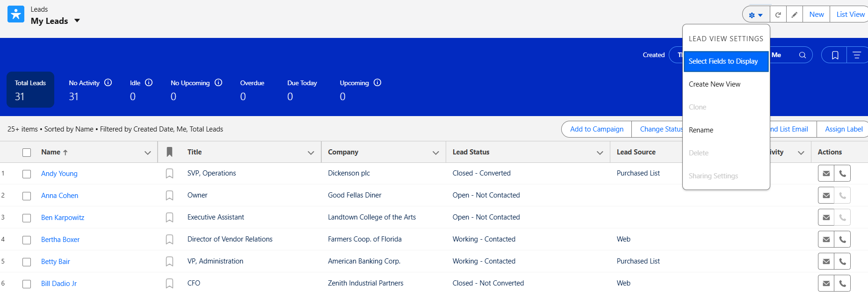
Task: Bookmark the Ben Karpowitz lead
Action: click(x=169, y=218)
